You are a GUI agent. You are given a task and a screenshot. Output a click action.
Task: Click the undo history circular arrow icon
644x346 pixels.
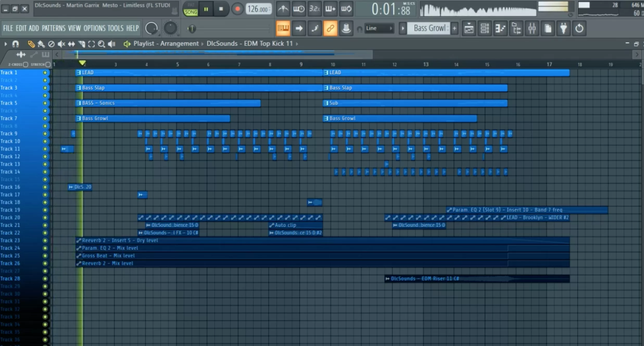579,28
